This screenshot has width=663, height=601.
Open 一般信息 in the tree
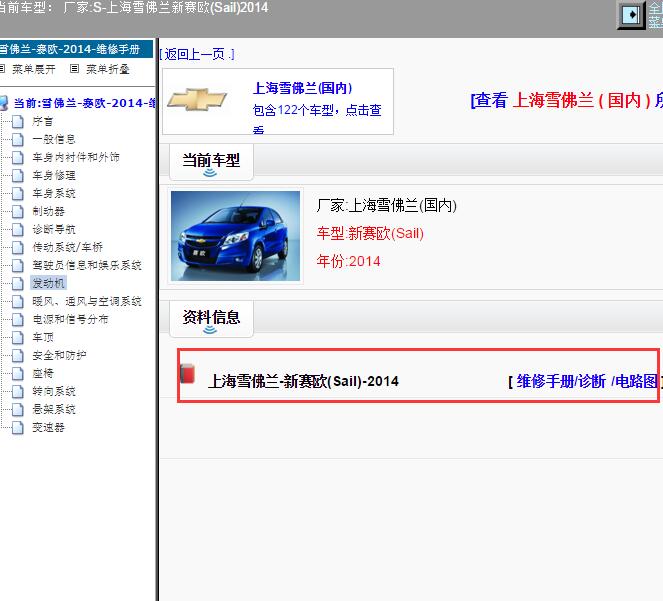point(54,140)
